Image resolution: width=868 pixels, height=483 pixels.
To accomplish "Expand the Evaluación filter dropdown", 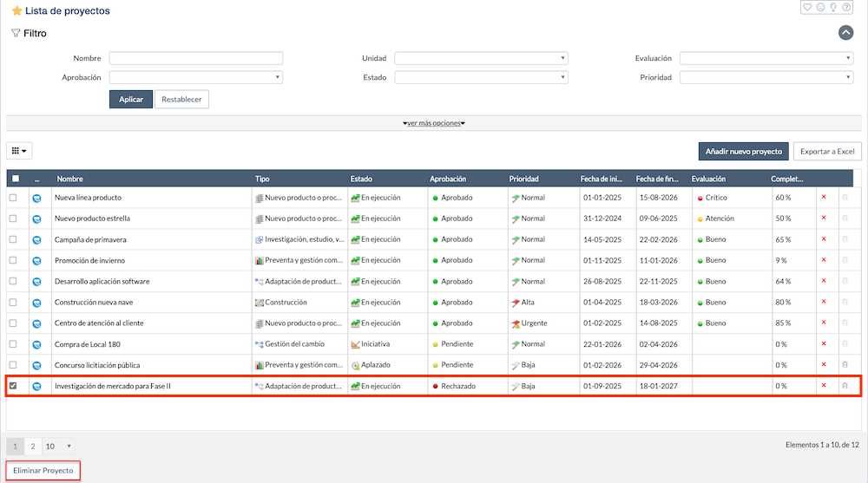I will click(766, 58).
